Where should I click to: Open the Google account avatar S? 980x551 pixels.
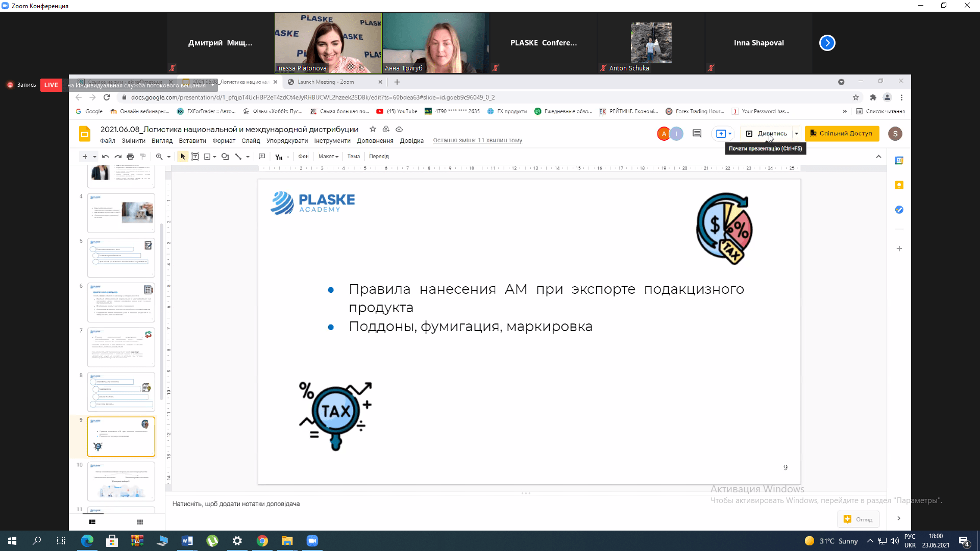click(x=895, y=134)
